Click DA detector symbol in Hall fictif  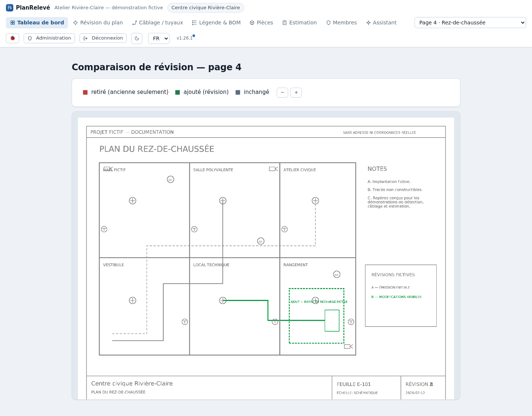170,179
